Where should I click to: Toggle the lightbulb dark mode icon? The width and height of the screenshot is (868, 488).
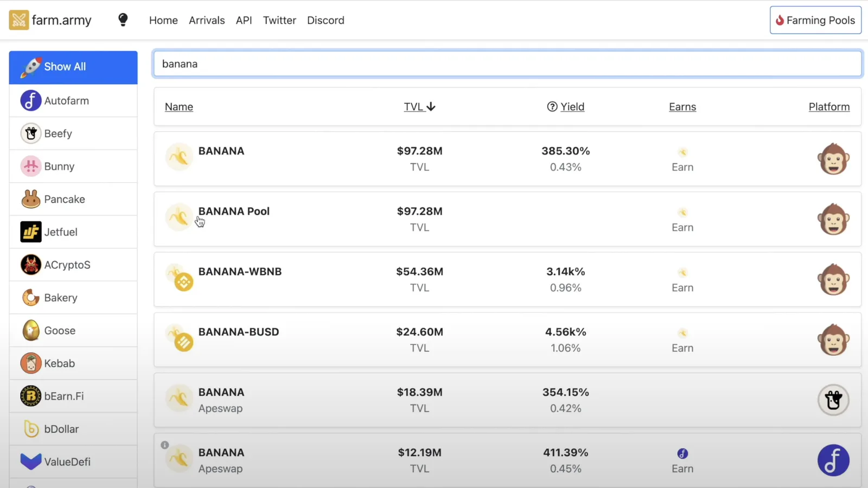[x=123, y=20]
